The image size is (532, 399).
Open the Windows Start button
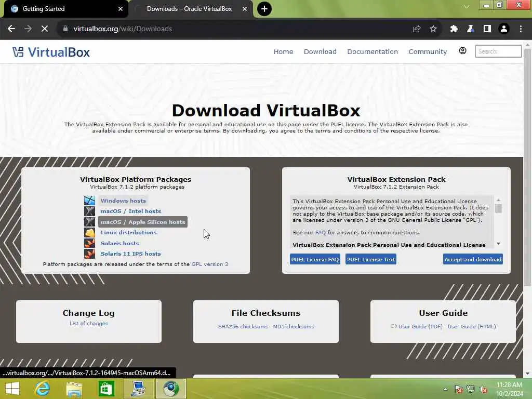(x=12, y=389)
